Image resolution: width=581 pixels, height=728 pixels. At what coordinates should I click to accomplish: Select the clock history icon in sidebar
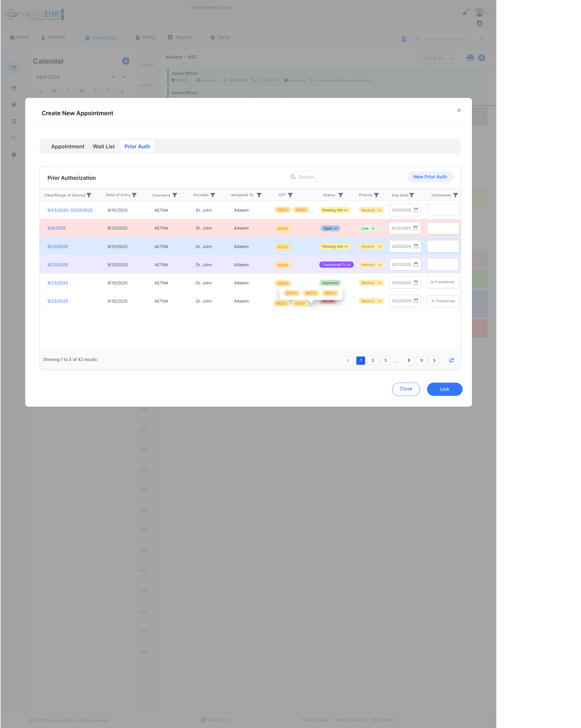[14, 155]
